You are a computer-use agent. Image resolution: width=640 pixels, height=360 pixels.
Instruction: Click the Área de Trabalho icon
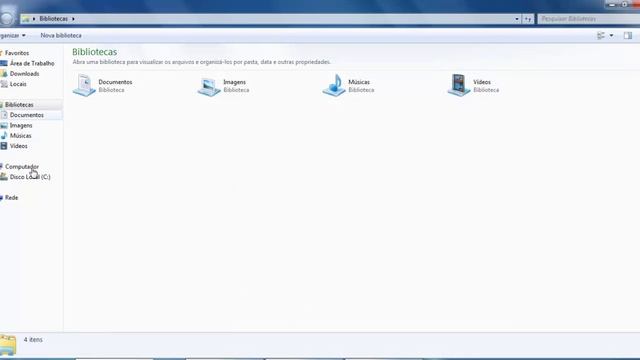click(4, 63)
